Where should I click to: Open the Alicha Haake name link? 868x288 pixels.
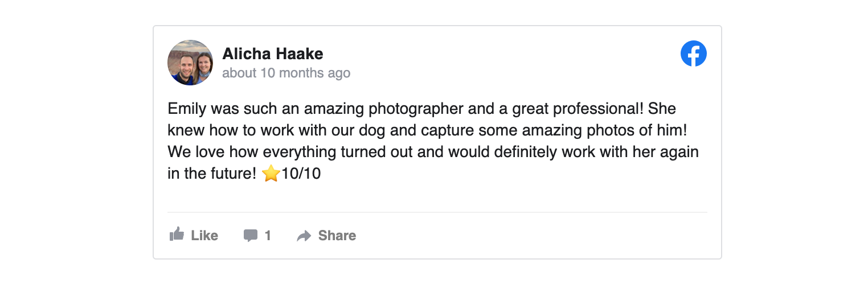[272, 54]
